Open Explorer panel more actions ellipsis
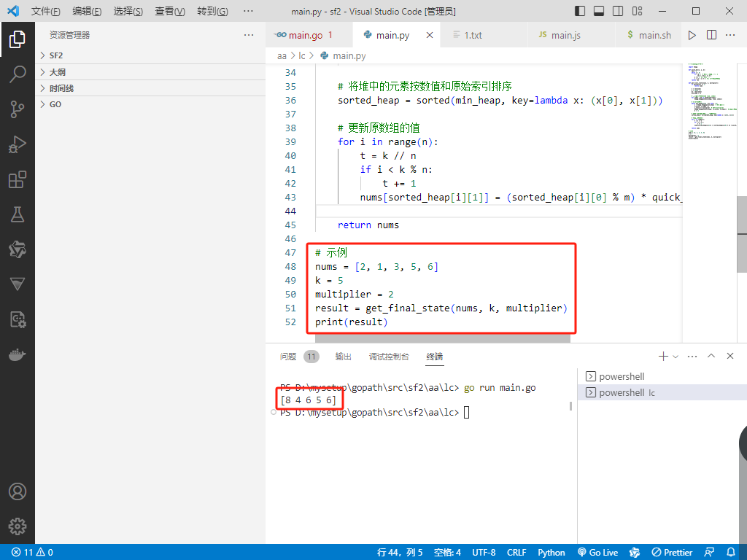Image resolution: width=747 pixels, height=560 pixels. point(249,35)
